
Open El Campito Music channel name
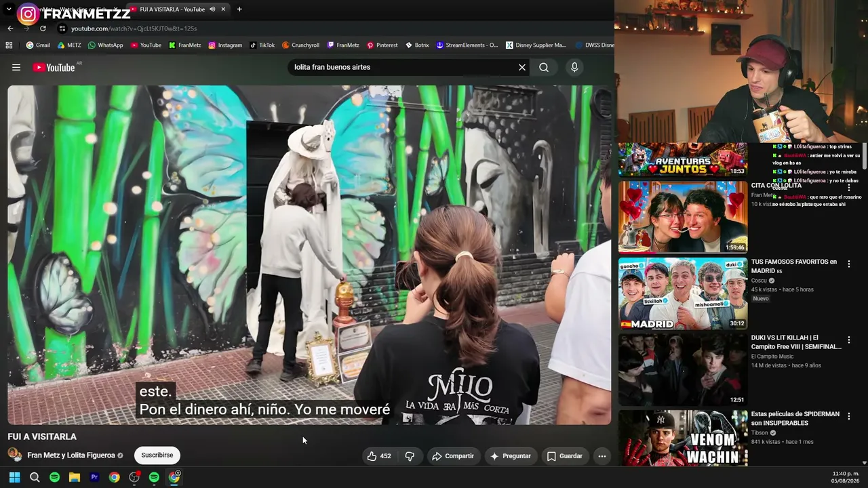(x=772, y=357)
